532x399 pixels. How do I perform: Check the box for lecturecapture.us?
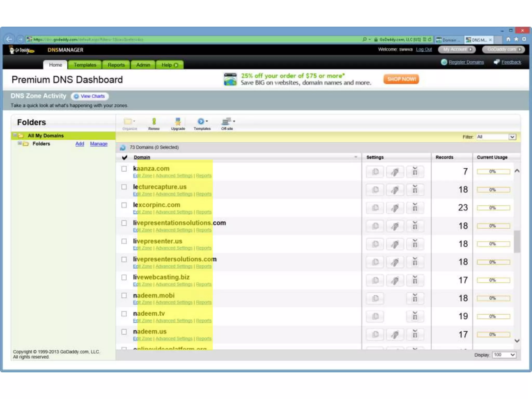[x=124, y=187]
